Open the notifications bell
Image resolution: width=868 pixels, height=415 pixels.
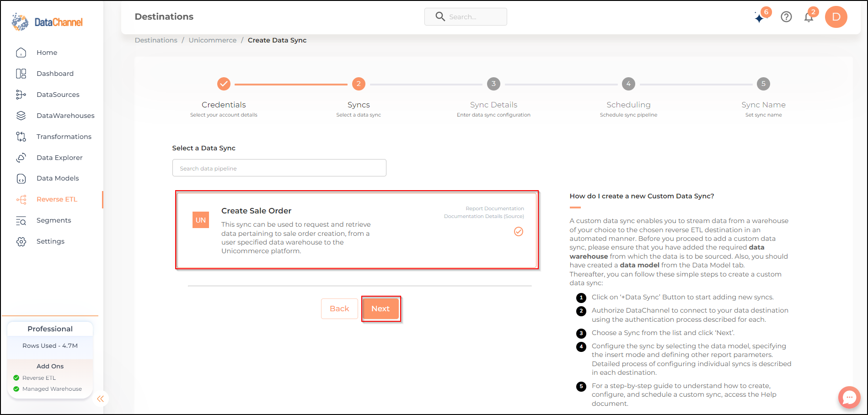pos(809,17)
